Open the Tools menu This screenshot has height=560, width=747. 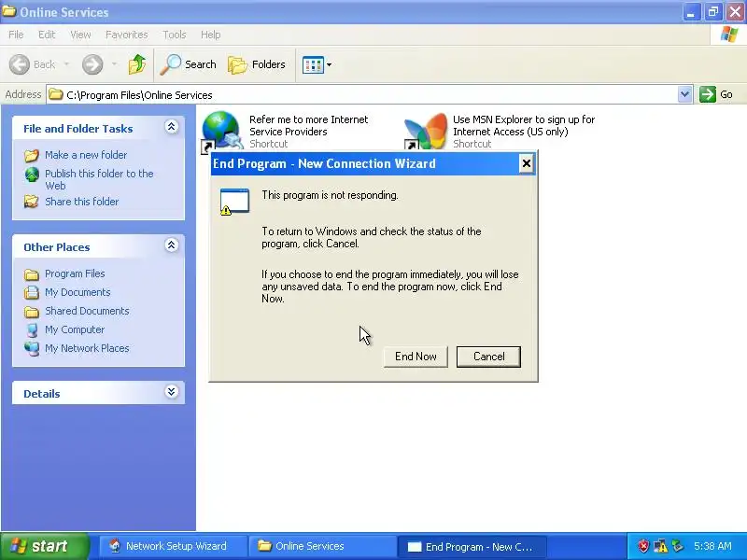coord(175,35)
